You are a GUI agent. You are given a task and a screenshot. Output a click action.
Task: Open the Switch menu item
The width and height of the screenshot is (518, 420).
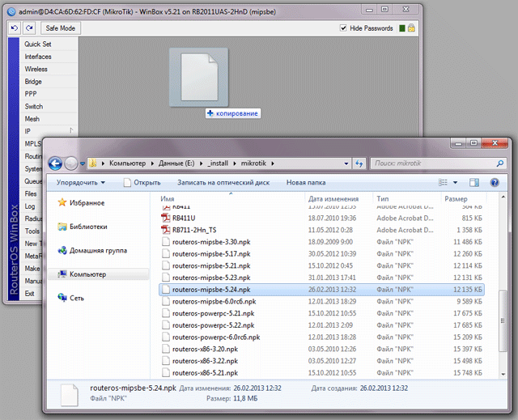tap(34, 106)
